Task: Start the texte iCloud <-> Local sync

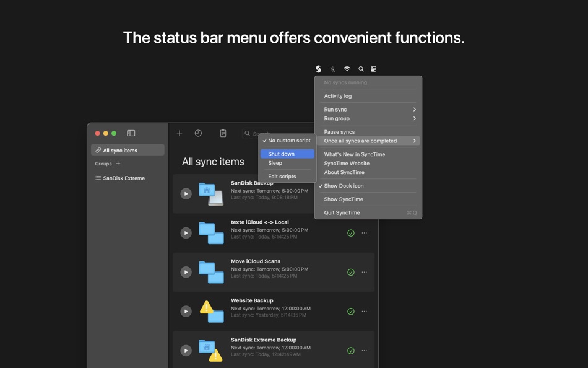Action: tap(186, 233)
